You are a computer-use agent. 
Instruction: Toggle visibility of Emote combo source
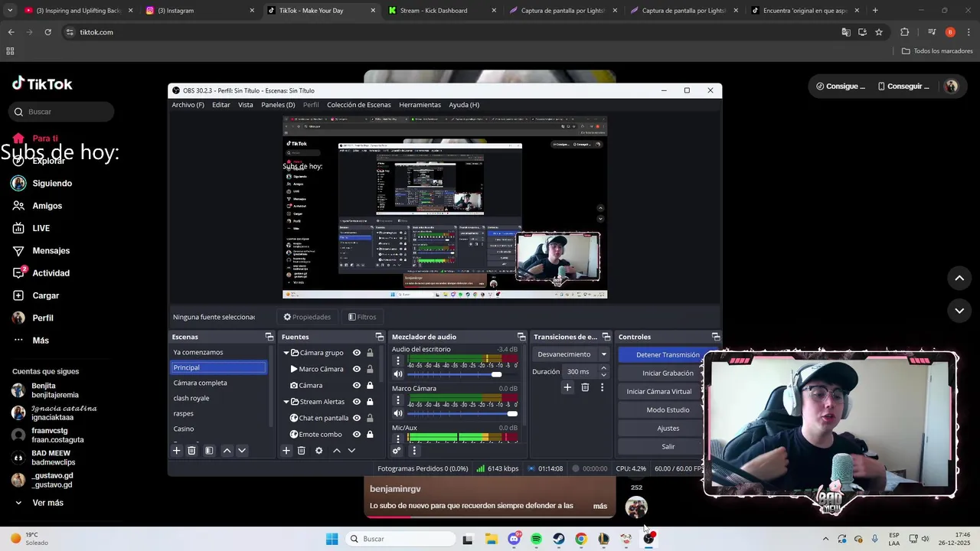357,434
